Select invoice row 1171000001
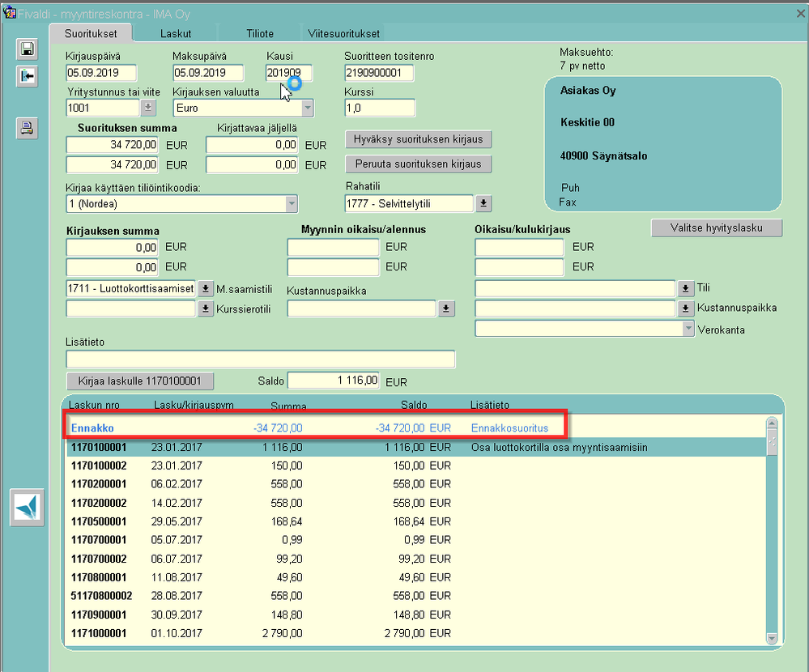 coord(416,633)
